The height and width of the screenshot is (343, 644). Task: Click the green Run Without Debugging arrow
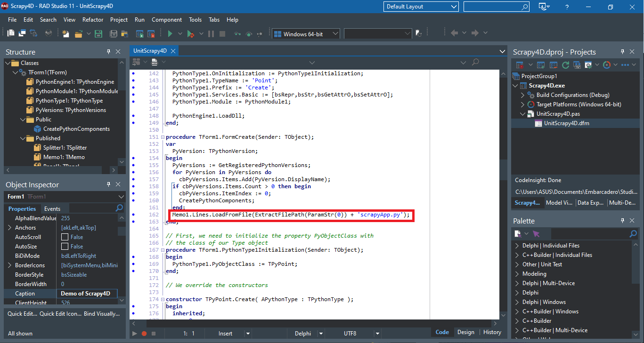pyautogui.click(x=170, y=33)
